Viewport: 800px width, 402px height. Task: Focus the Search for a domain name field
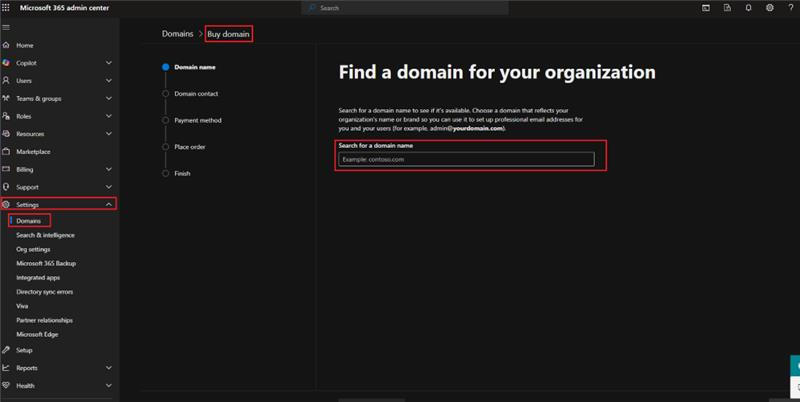[x=466, y=159]
